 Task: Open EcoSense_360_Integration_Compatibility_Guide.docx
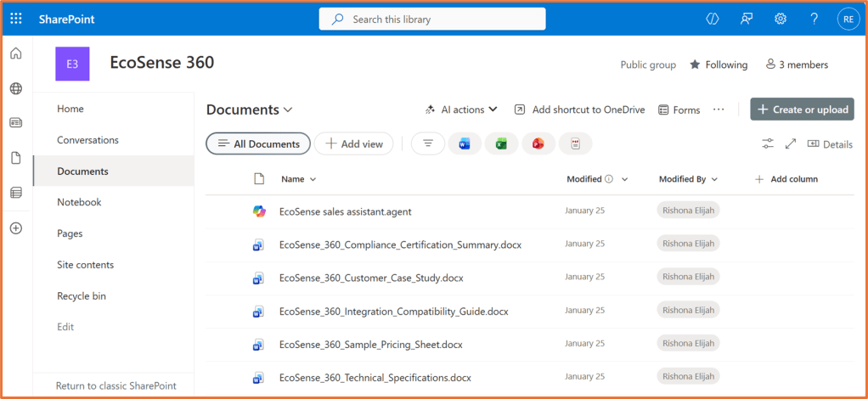(394, 312)
